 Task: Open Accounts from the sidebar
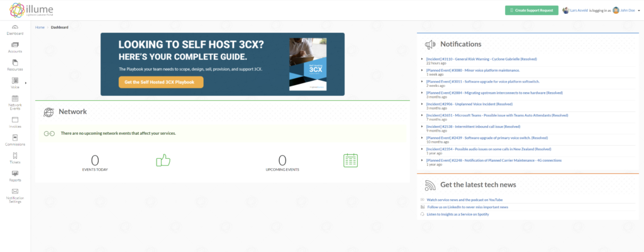[x=15, y=47]
